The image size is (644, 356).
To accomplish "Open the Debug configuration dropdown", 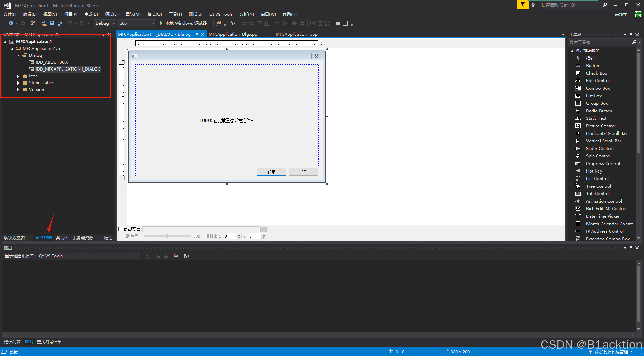I will click(x=105, y=23).
